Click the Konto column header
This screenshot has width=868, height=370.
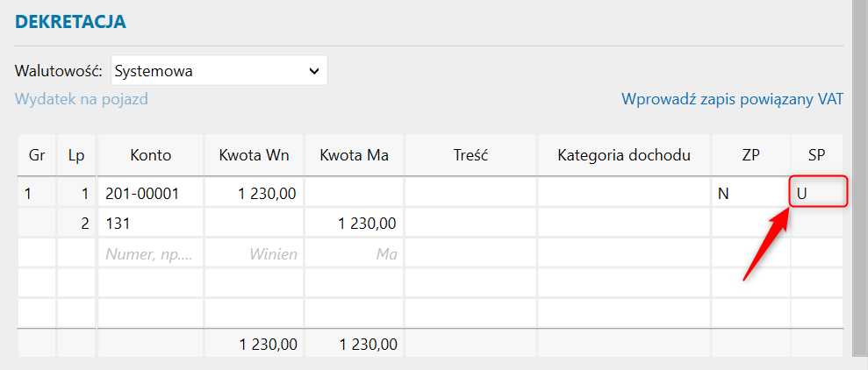click(x=150, y=156)
